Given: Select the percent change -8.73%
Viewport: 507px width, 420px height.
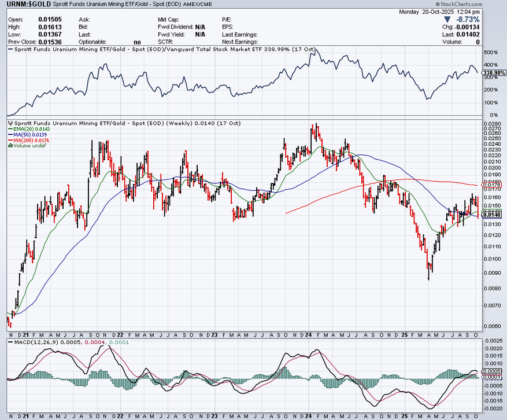Looking at the screenshot, I should pyautogui.click(x=467, y=20).
